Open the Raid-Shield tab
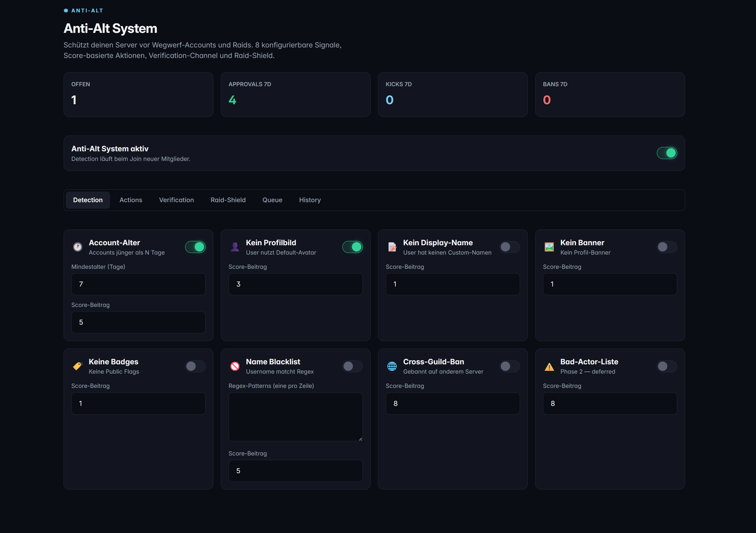Screen dimensions: 756x533 pyautogui.click(x=228, y=200)
